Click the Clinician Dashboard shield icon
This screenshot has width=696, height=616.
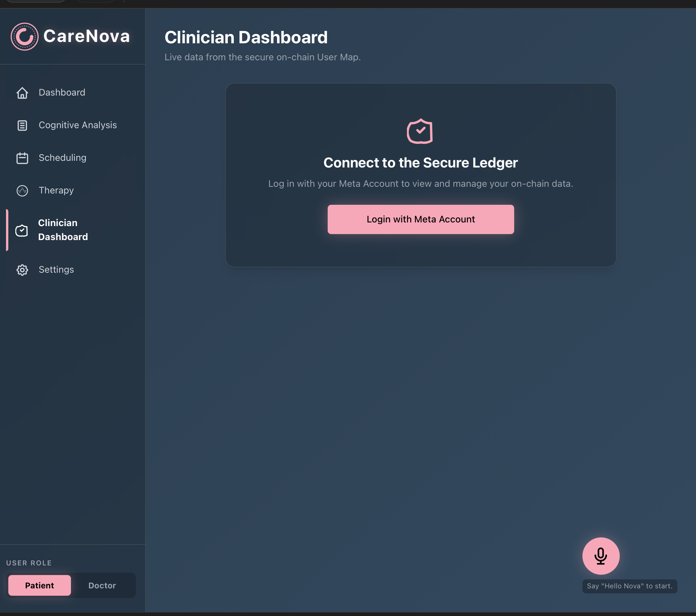pyautogui.click(x=22, y=230)
